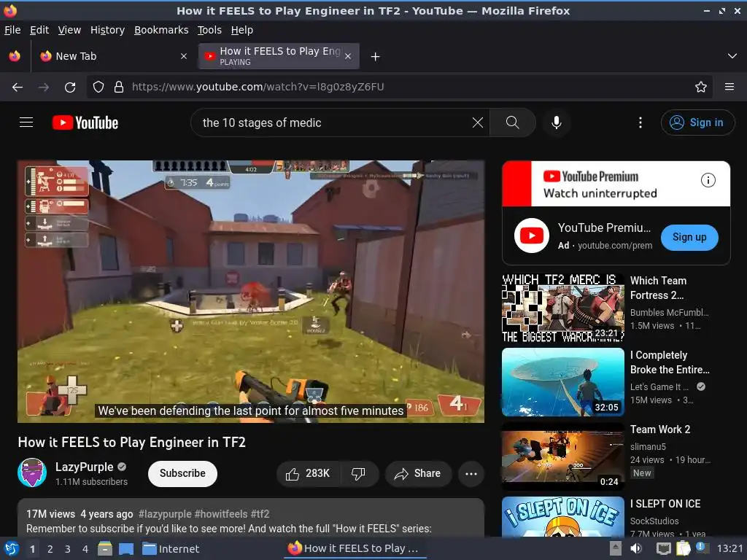747x560 pixels.
Task: Open tracking protection shield icon
Action: coord(98,87)
